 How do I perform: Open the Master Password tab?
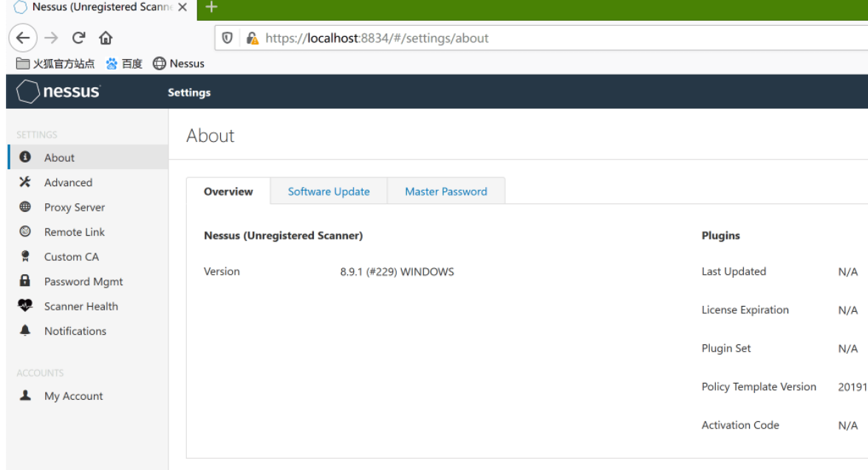click(x=445, y=191)
